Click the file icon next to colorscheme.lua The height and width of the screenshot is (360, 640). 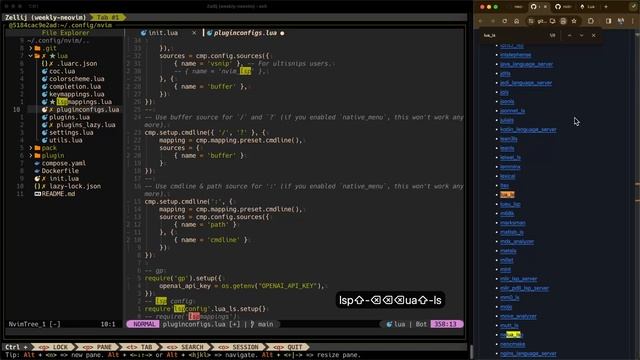(x=44, y=79)
